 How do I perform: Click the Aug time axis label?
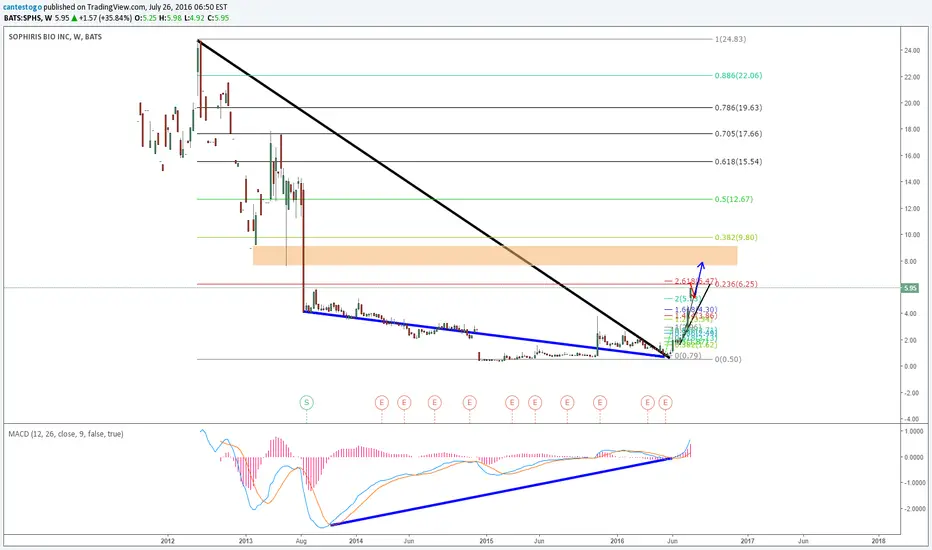(301, 540)
